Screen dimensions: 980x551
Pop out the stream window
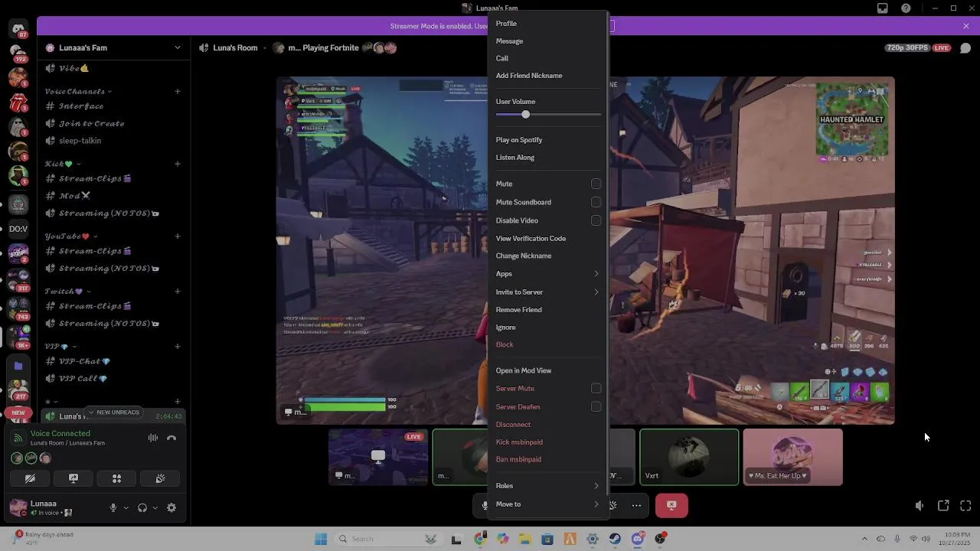[943, 506]
